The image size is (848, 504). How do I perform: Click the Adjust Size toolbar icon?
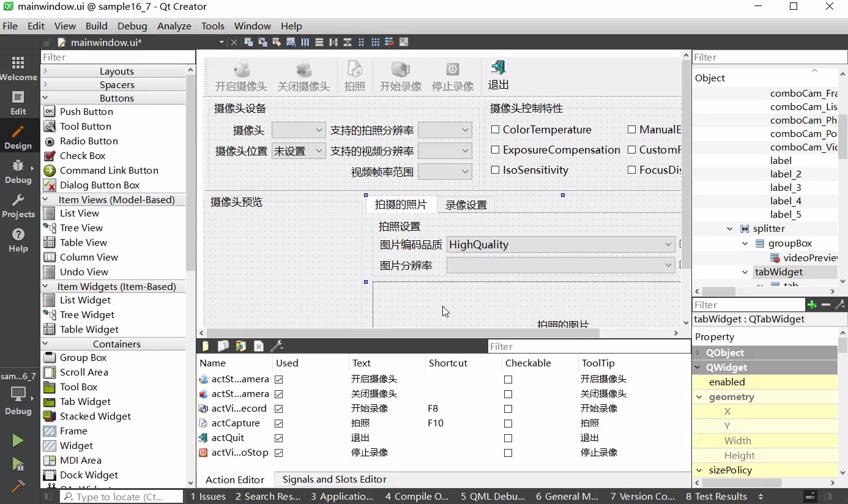pos(404,42)
